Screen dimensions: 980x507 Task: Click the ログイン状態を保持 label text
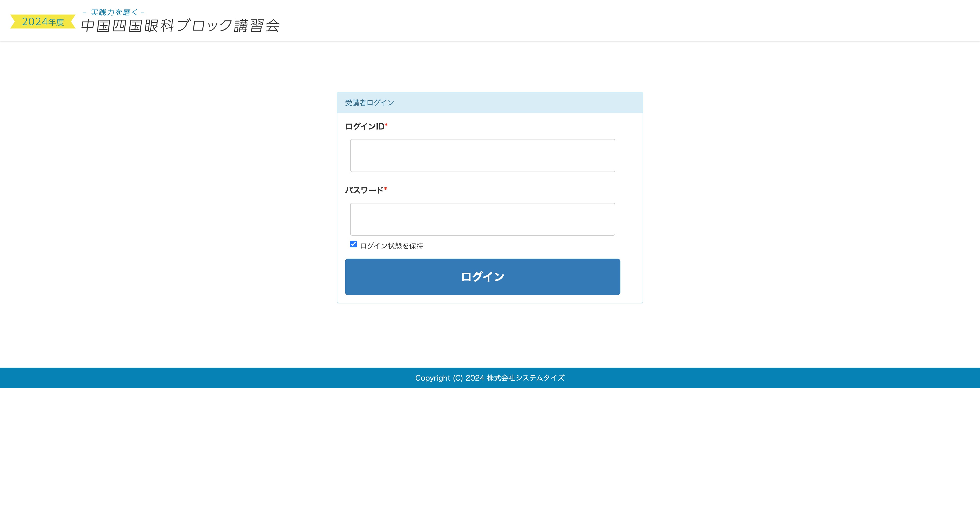pos(391,246)
